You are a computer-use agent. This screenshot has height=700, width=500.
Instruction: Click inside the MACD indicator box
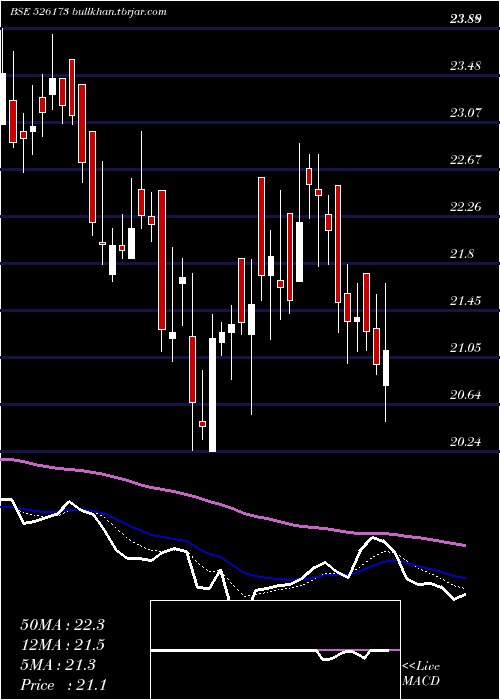(x=275, y=650)
